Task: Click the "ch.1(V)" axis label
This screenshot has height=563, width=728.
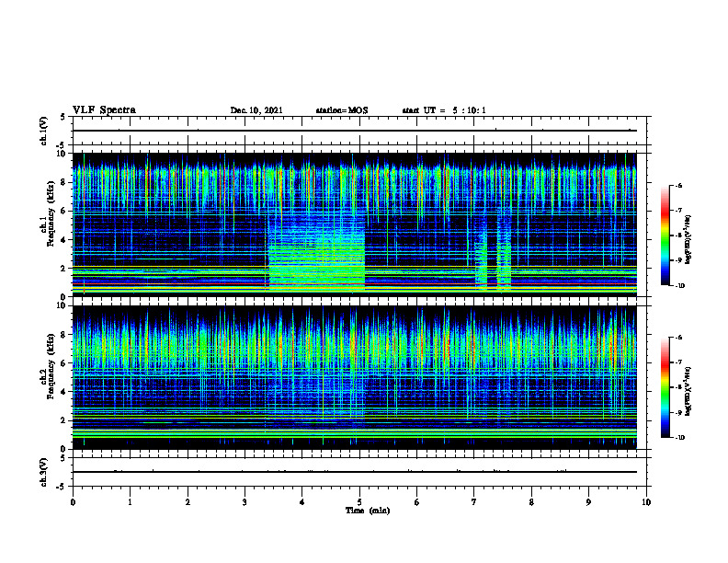Action: (x=44, y=131)
